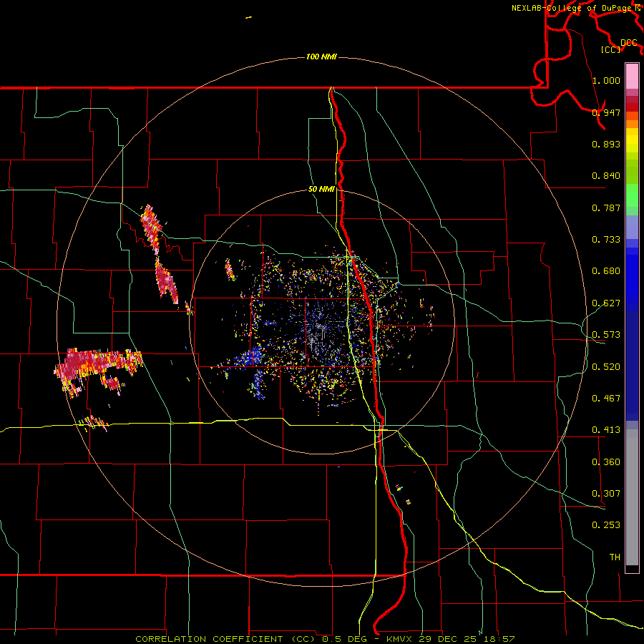Select the 0.467 scale value

606,399
